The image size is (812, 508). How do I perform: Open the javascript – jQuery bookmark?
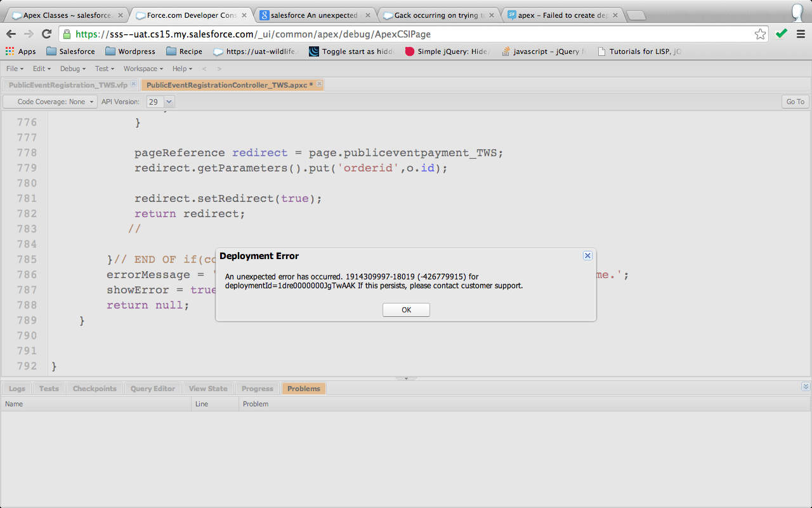click(543, 51)
